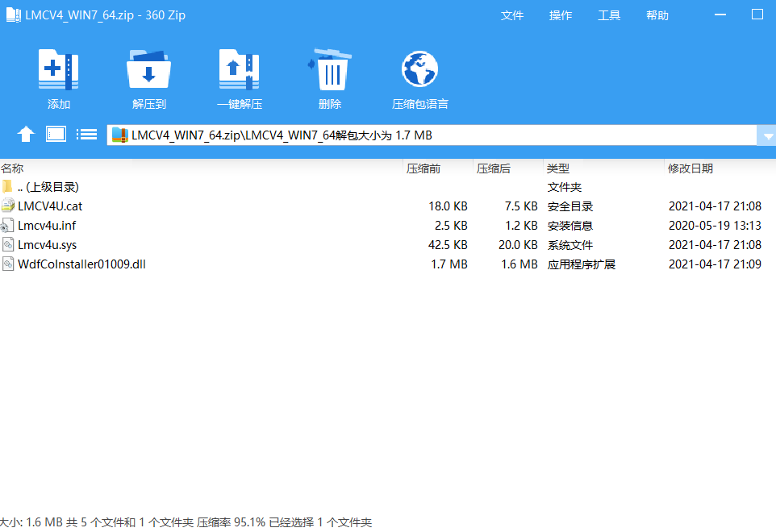Maximize the 360 Zip window

point(757,15)
